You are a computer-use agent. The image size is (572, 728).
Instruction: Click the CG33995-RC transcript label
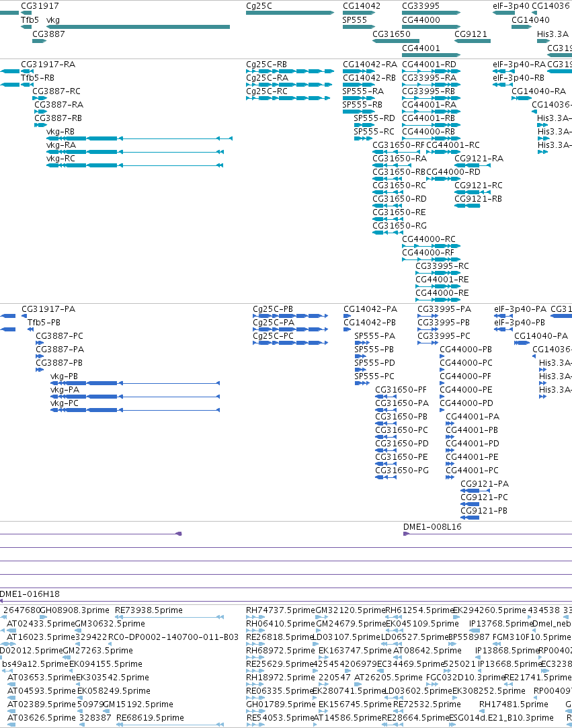pyautogui.click(x=442, y=266)
